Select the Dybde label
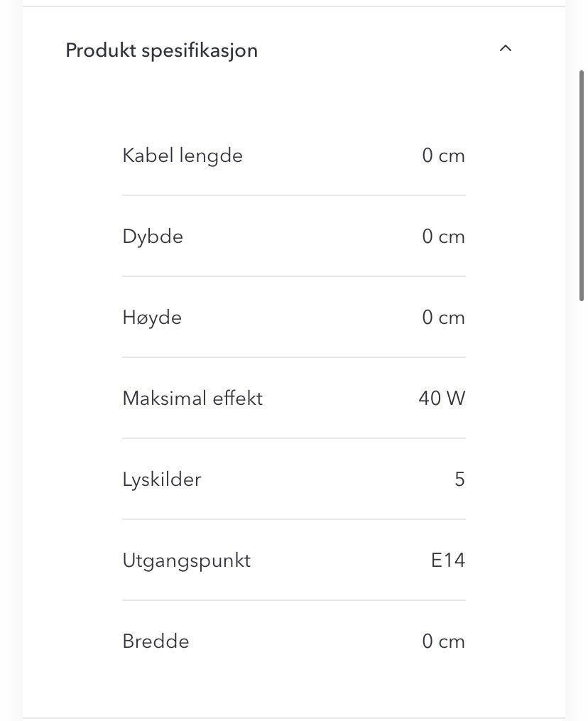Image resolution: width=588 pixels, height=721 pixels. click(x=153, y=237)
